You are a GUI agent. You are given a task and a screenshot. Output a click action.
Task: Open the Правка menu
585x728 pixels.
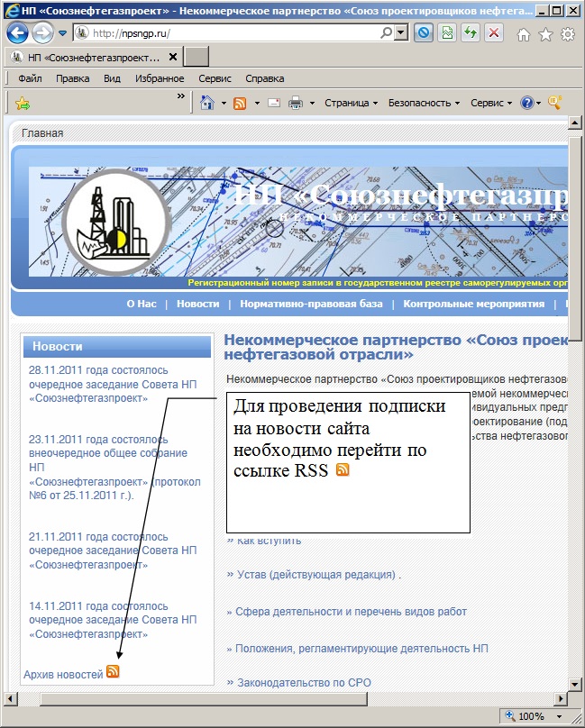(x=72, y=78)
